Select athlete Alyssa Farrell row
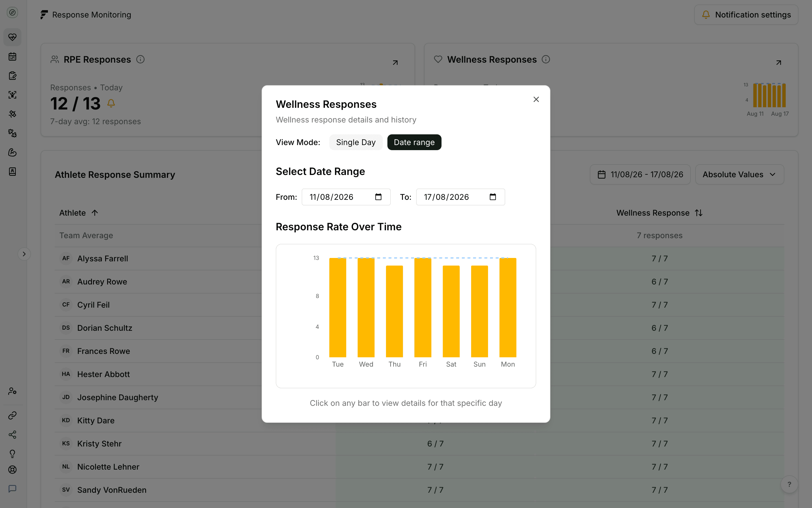This screenshot has height=508, width=812. [x=420, y=258]
